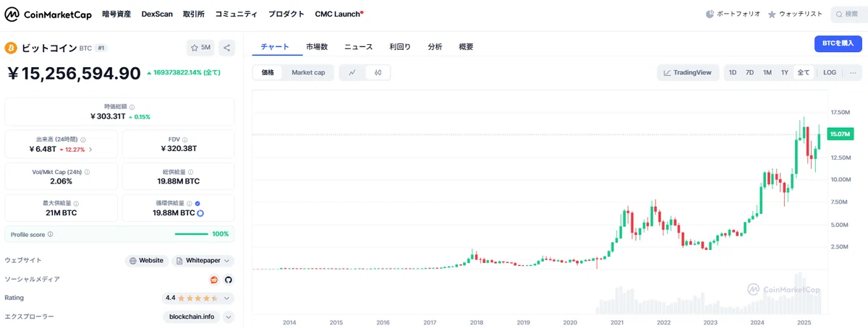
Task: Select the Market cap toggle
Action: pyautogui.click(x=308, y=72)
